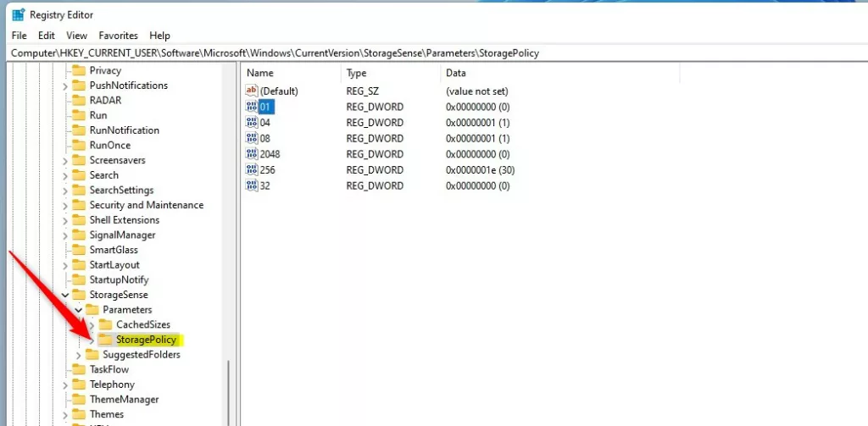
Task: Click REG_SZ type of (Default) row
Action: pos(363,91)
